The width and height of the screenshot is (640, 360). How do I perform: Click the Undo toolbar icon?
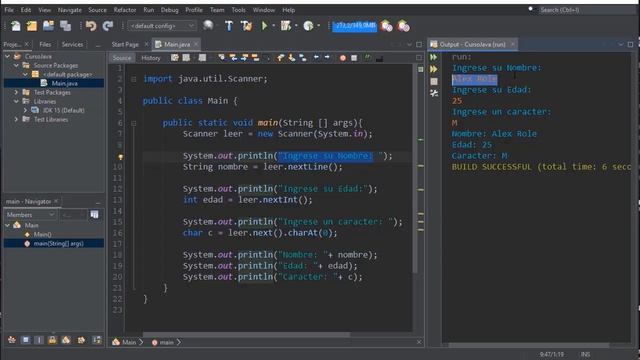coord(91,26)
